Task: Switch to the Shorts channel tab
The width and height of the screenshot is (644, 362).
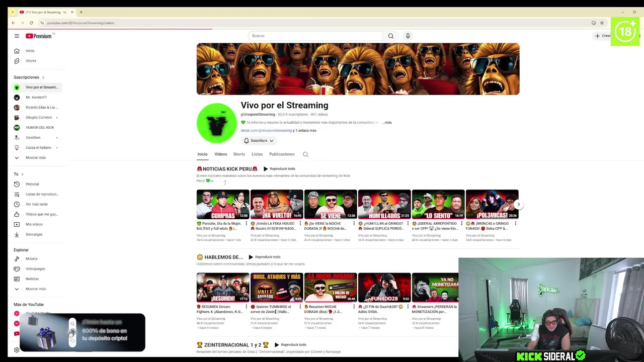Action: pos(239,154)
